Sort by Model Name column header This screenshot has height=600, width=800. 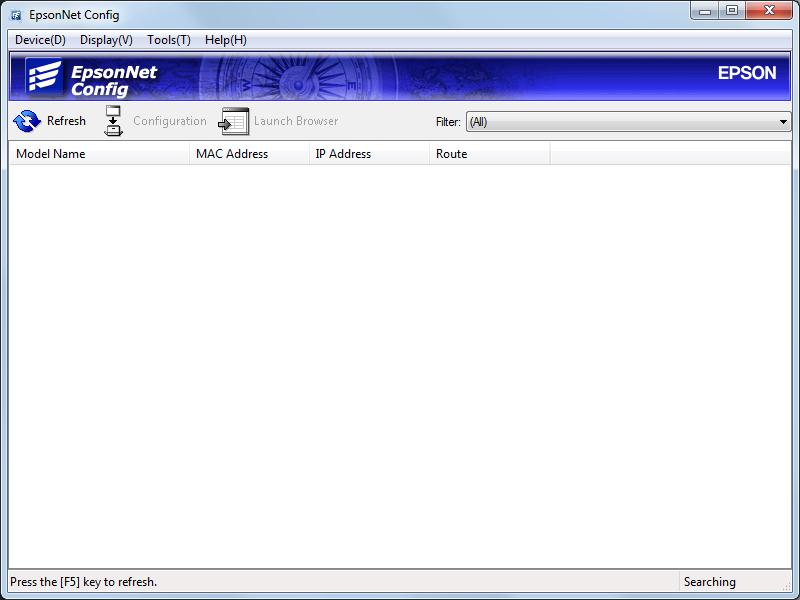pyautogui.click(x=99, y=154)
